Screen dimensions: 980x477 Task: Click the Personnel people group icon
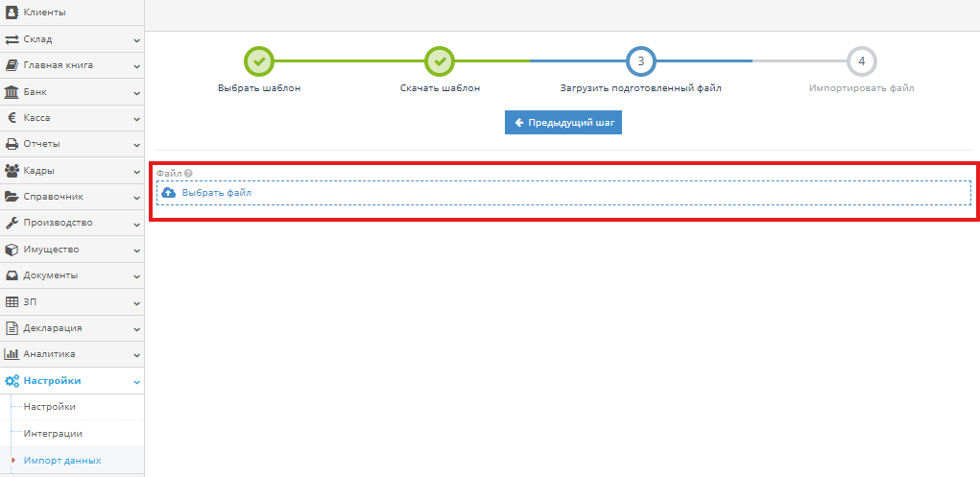[12, 171]
